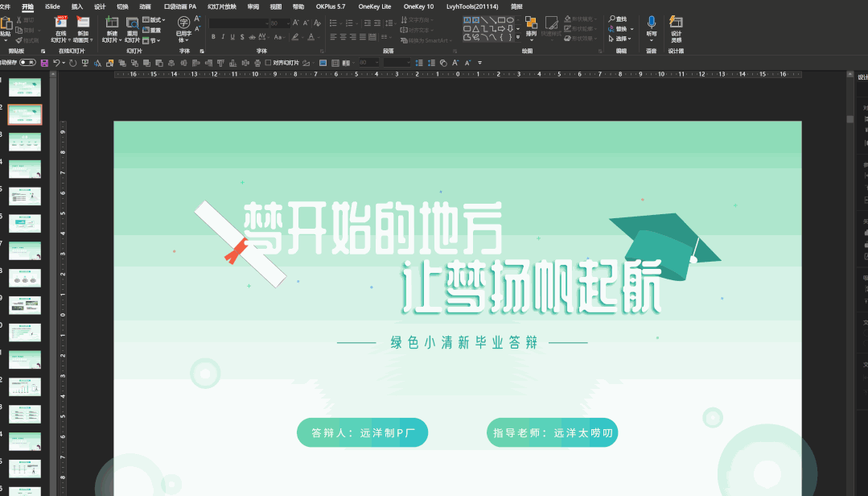The image size is (868, 496).
Task: Apply underline formatting (U)
Action: 232,37
